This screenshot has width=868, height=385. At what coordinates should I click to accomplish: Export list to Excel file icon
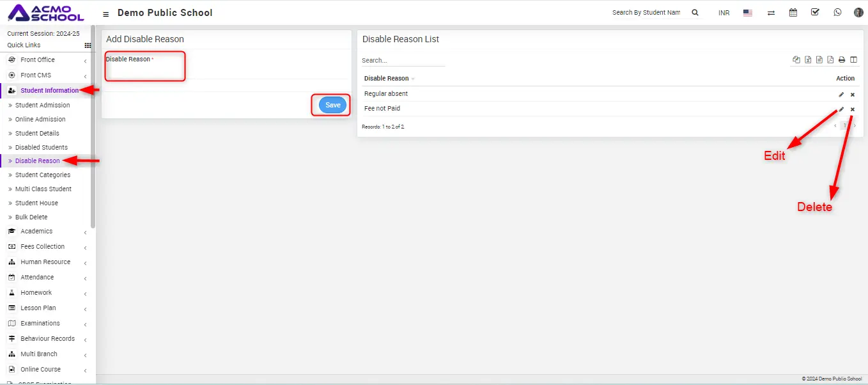(x=808, y=60)
